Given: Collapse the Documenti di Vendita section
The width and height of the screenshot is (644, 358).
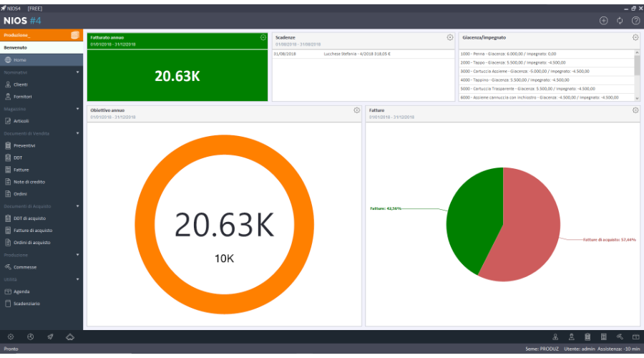Looking at the screenshot, I should click(77, 133).
